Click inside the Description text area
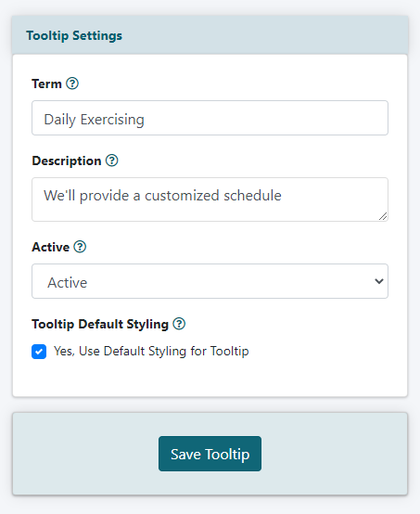Viewport: 420px width, 514px height. coord(210,199)
